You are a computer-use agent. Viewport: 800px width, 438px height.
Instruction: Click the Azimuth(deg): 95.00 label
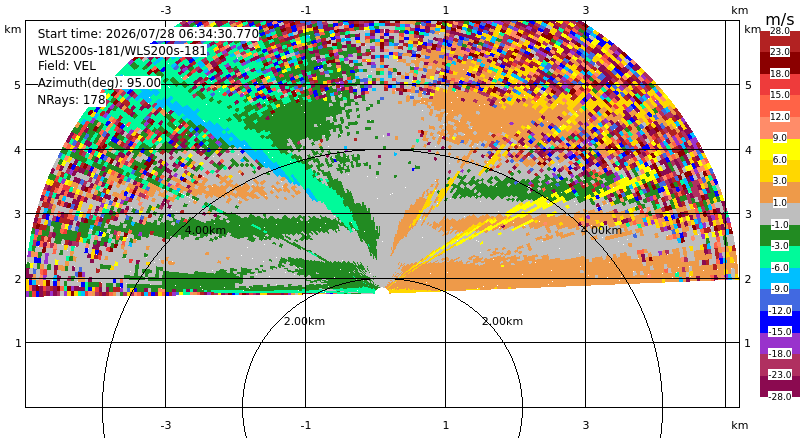coord(99,83)
